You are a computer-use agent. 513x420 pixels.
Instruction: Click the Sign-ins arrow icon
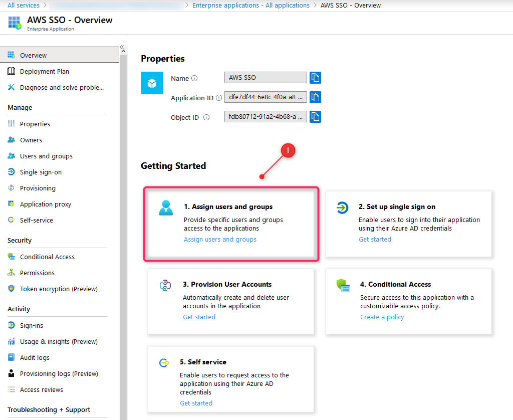click(11, 325)
